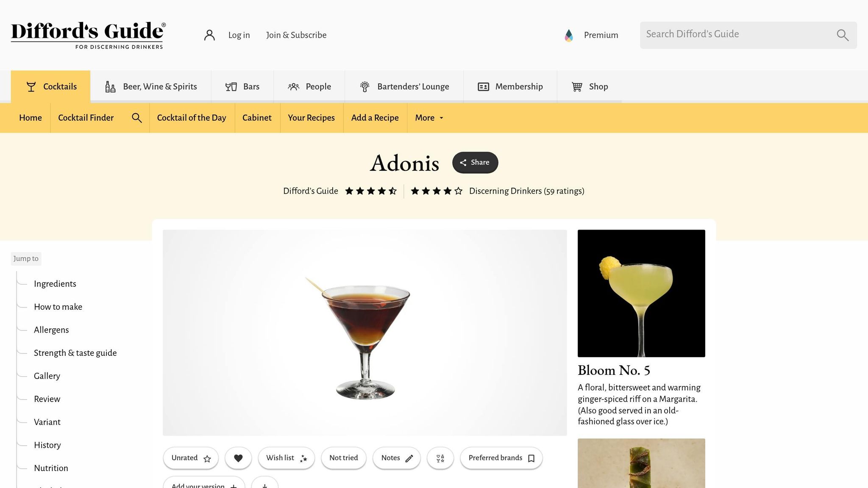Expand the More dropdown menu

(x=429, y=118)
